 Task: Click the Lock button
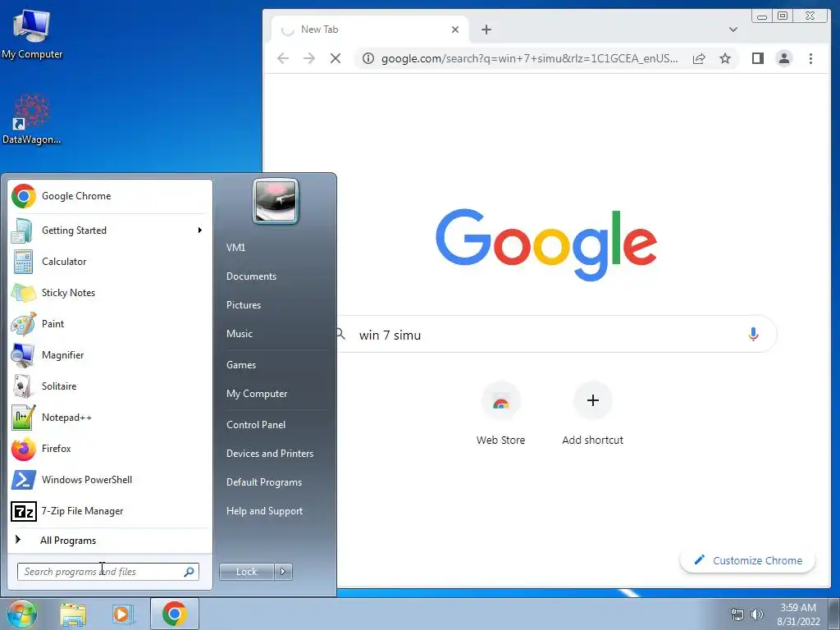[x=246, y=572]
